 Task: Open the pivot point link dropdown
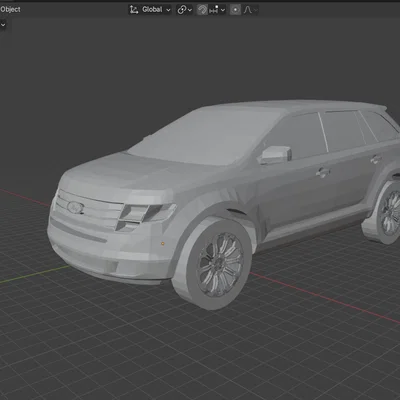(185, 10)
